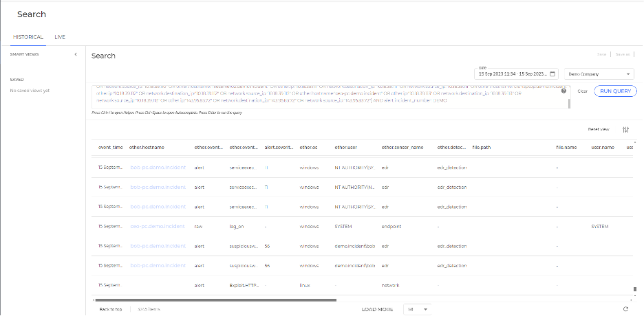The height and width of the screenshot is (316, 644).
Task: Click the LOAD MORE button
Action: coord(377,309)
